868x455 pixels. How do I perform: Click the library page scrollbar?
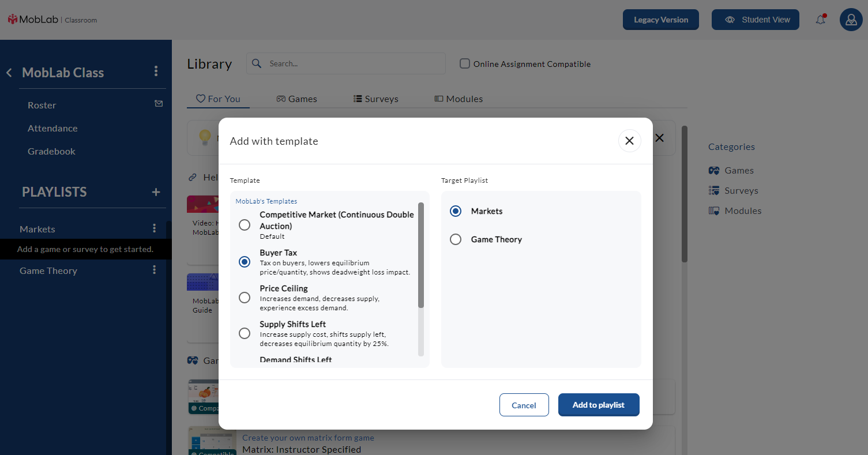(x=685, y=194)
